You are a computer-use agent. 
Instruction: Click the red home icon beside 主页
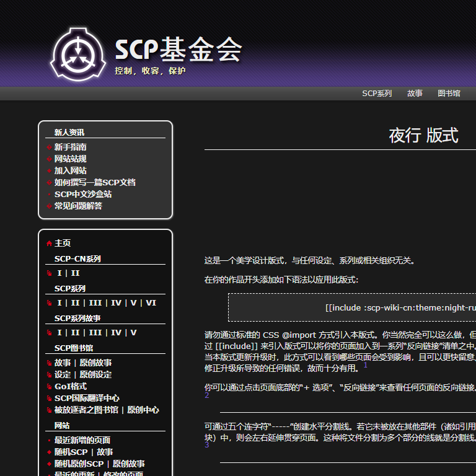pos(49,244)
